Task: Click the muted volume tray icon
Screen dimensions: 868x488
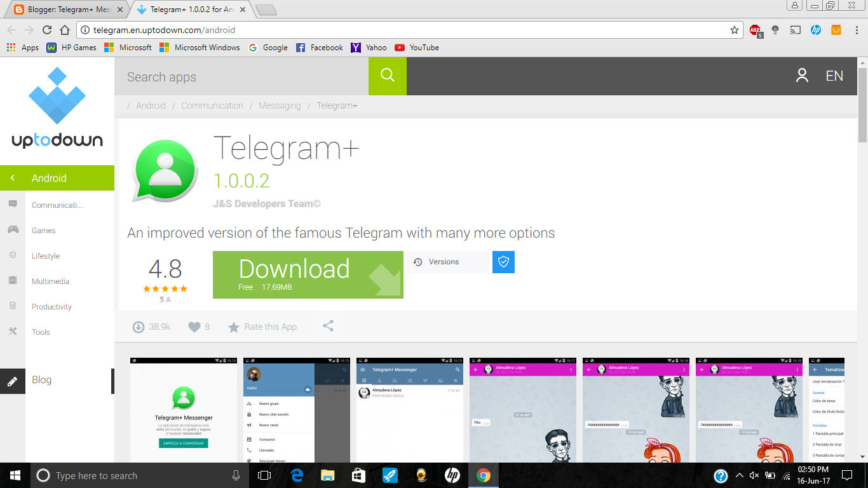Action: 754,475
